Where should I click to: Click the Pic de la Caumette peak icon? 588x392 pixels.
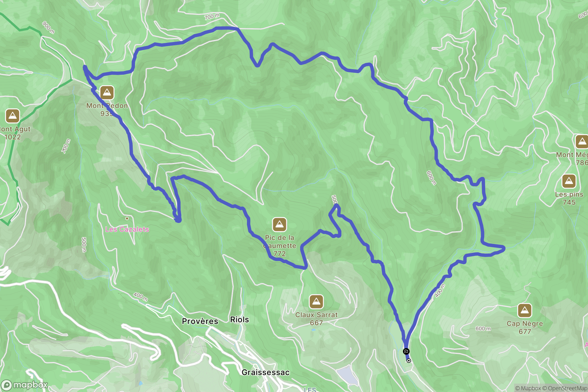coord(279,224)
